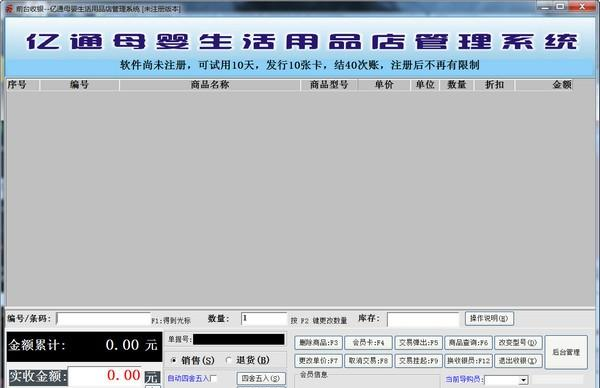Click the 实收金额 amount field
This screenshot has width=600, height=388.
[105, 376]
